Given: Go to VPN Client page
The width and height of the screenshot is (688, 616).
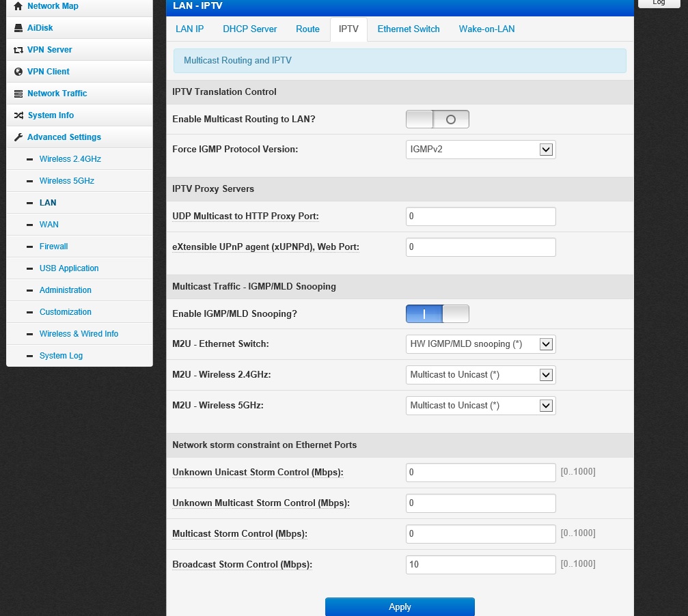Looking at the screenshot, I should tap(49, 72).
